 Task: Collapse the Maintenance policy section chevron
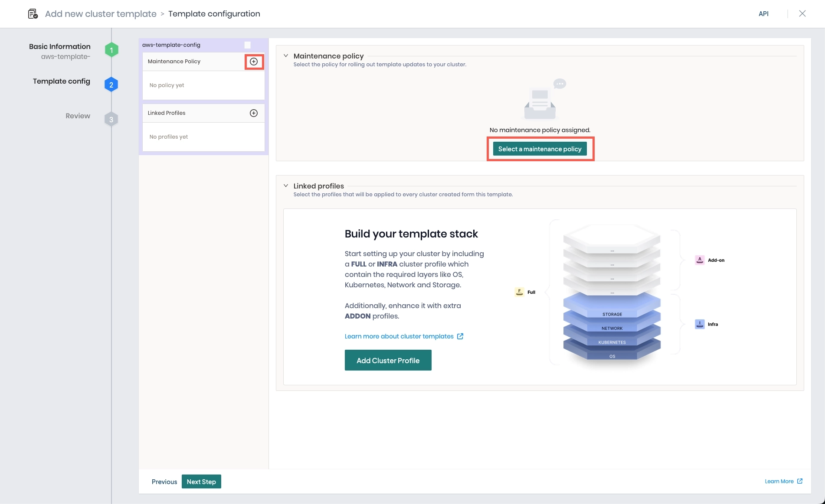285,55
